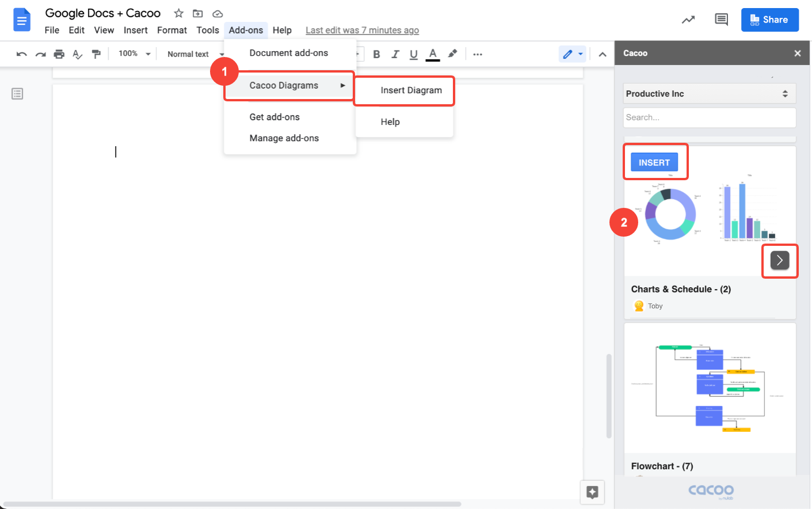Viewport: 812px width, 509px height.
Task: Select the Paint format roller icon
Action: tap(96, 54)
